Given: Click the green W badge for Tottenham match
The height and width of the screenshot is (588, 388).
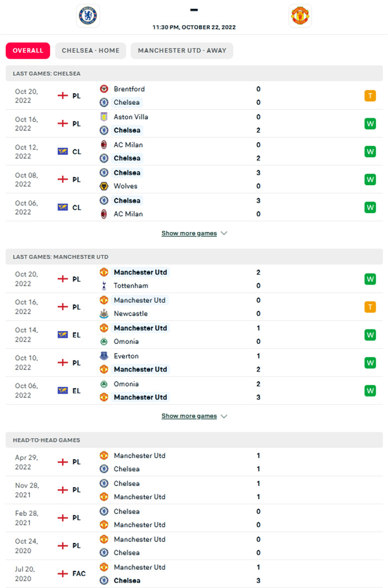Looking at the screenshot, I should [370, 279].
